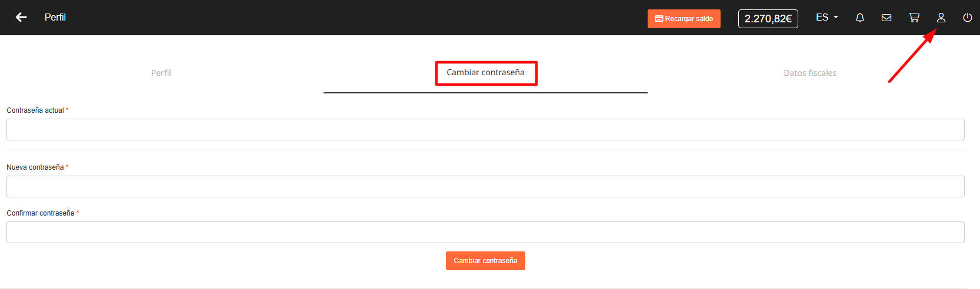Submit with orange Cambiar contraseña button
This screenshot has width=980, height=289.
(485, 261)
